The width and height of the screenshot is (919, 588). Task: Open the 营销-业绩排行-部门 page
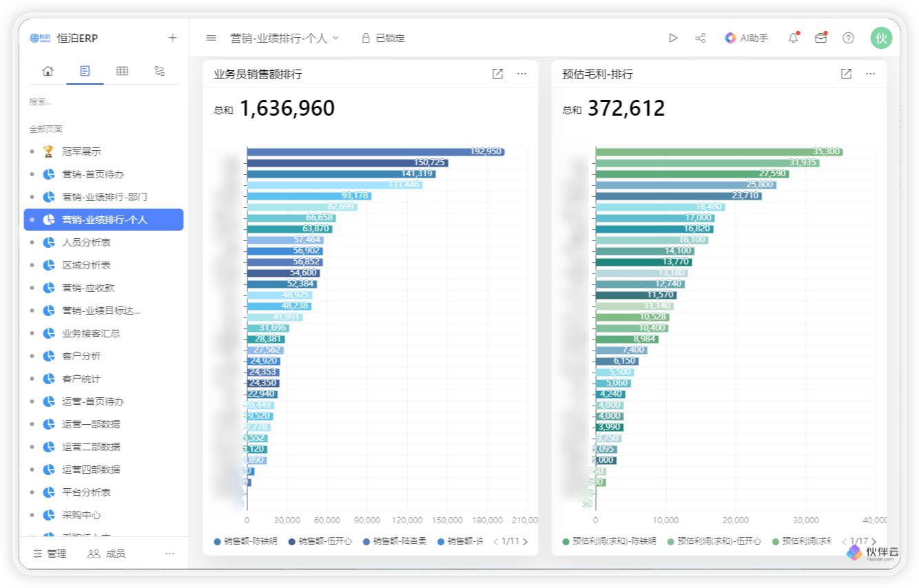click(103, 197)
